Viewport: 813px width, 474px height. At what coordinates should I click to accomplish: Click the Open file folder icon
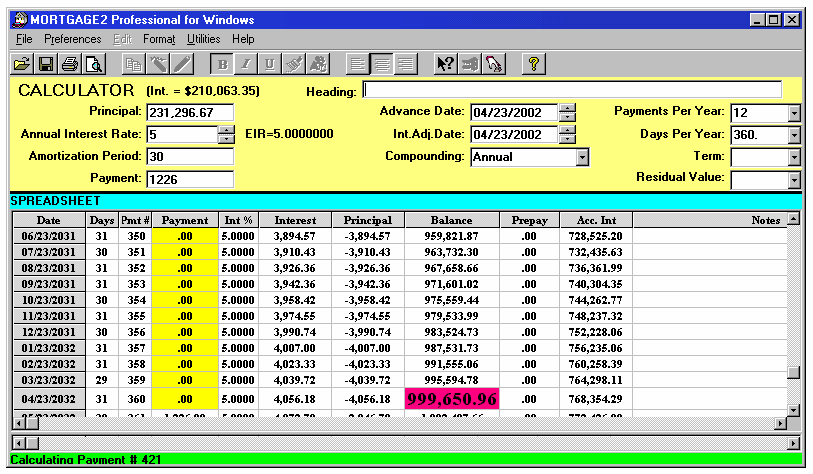22,64
